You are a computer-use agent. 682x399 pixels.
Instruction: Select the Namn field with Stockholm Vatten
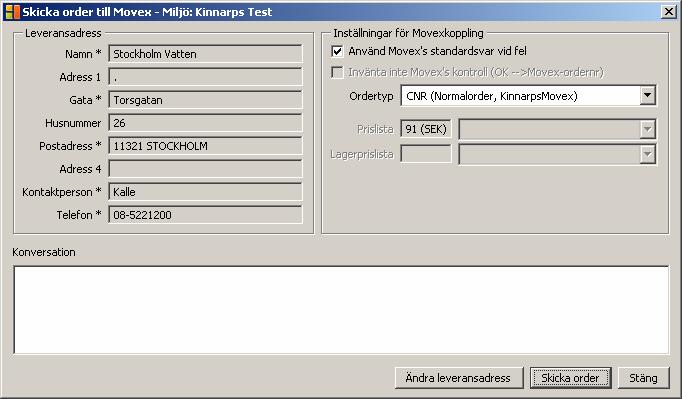(205, 54)
